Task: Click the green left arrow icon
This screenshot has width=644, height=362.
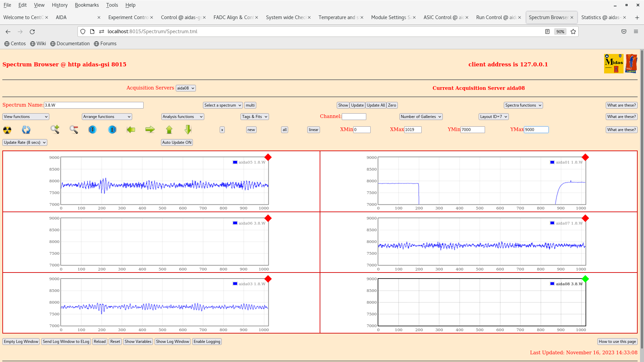Action: [131, 130]
